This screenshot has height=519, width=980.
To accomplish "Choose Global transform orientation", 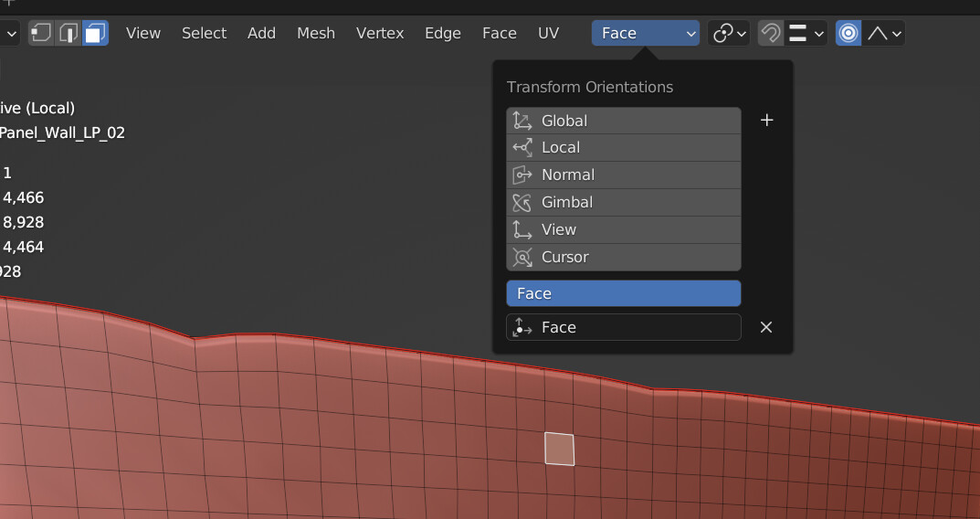I will tap(624, 121).
